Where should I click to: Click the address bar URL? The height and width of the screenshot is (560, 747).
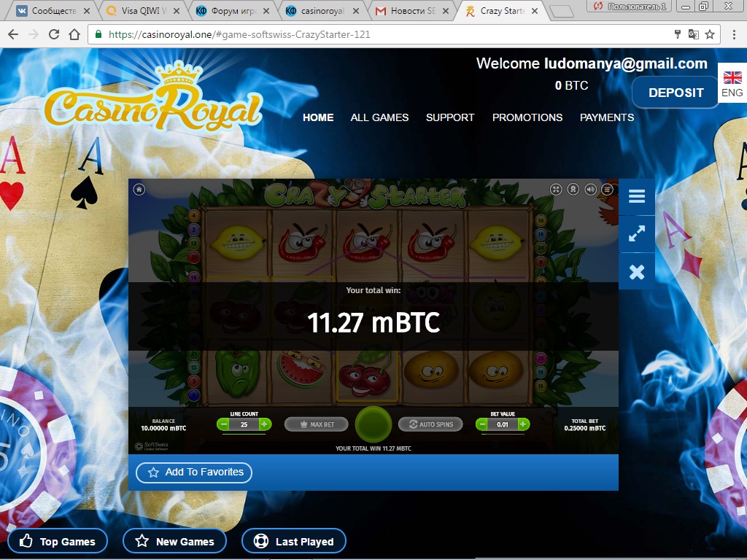click(x=239, y=34)
